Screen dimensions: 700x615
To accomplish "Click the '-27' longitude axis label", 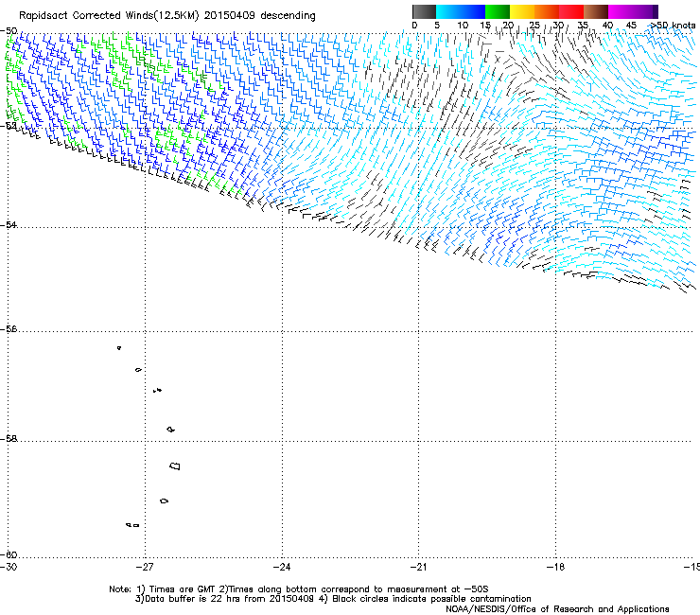I will (x=145, y=567).
